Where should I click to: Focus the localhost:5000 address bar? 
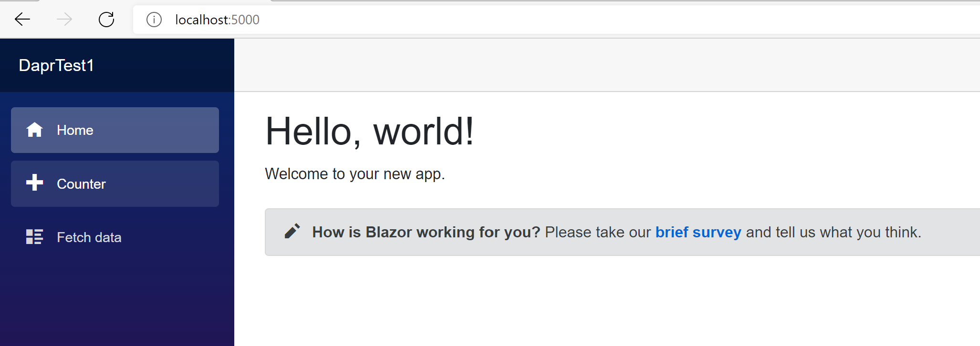[x=556, y=20]
